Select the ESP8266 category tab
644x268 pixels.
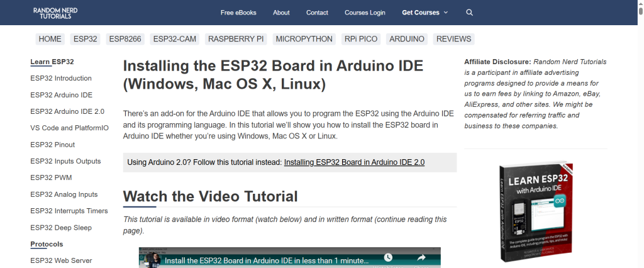click(125, 39)
